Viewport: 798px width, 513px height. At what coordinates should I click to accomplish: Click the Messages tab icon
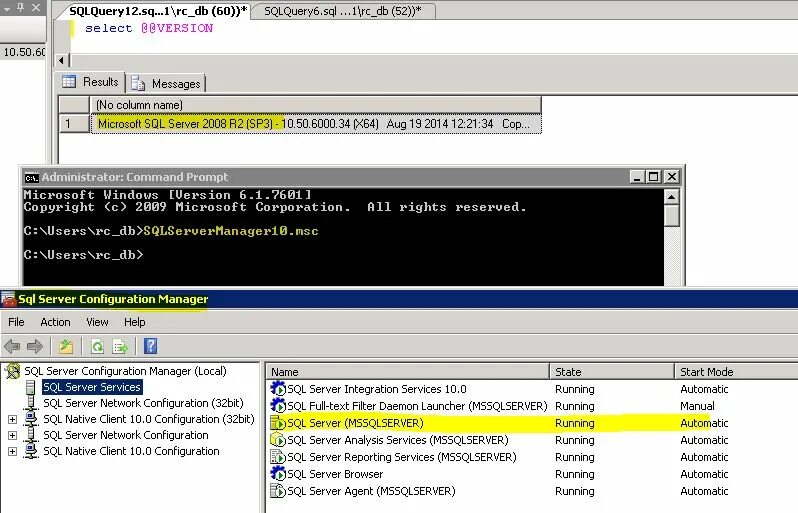tap(138, 83)
